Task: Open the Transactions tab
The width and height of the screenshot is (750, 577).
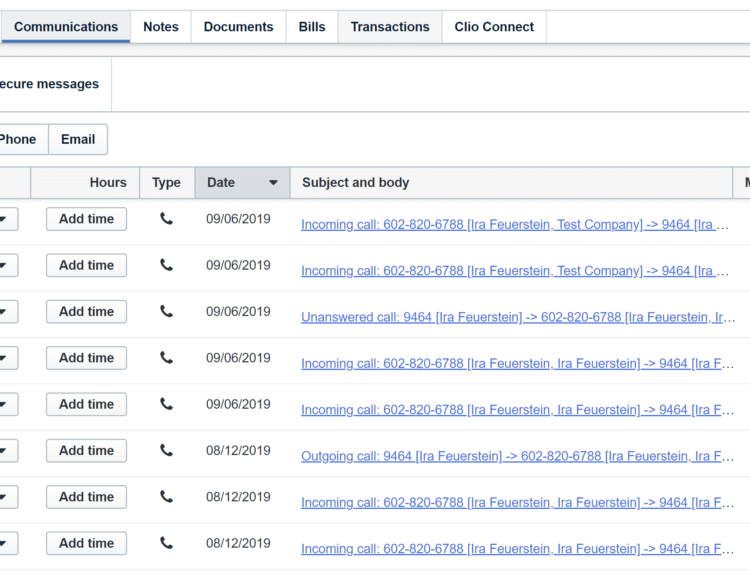Action: point(390,27)
